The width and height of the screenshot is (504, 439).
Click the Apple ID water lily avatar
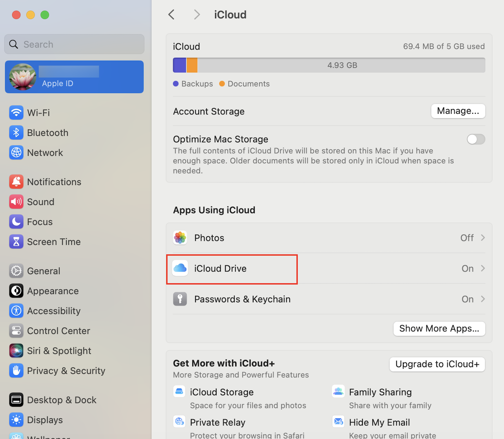click(23, 77)
